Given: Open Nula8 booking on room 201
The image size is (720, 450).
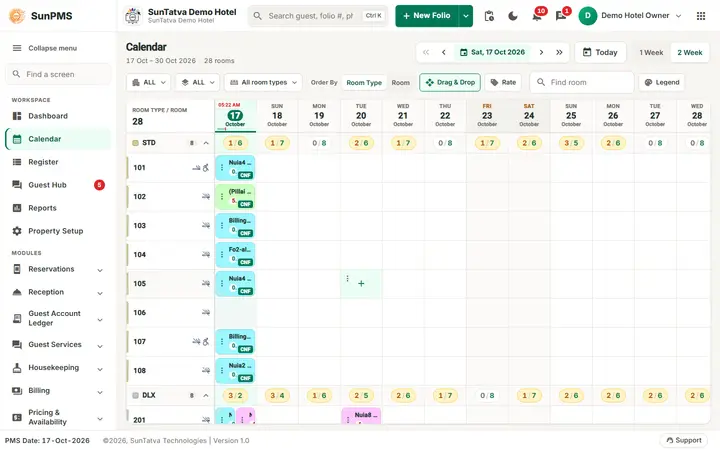Looking at the screenshot, I should 361,416.
